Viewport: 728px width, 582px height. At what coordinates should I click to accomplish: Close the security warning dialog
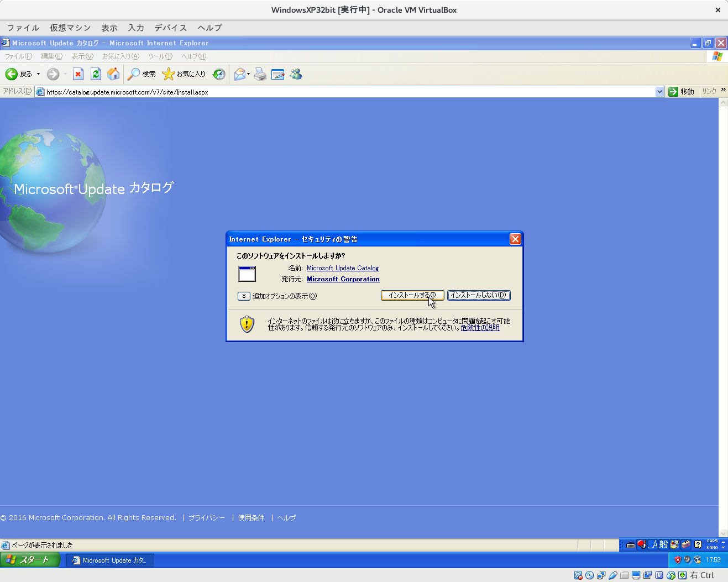click(515, 239)
